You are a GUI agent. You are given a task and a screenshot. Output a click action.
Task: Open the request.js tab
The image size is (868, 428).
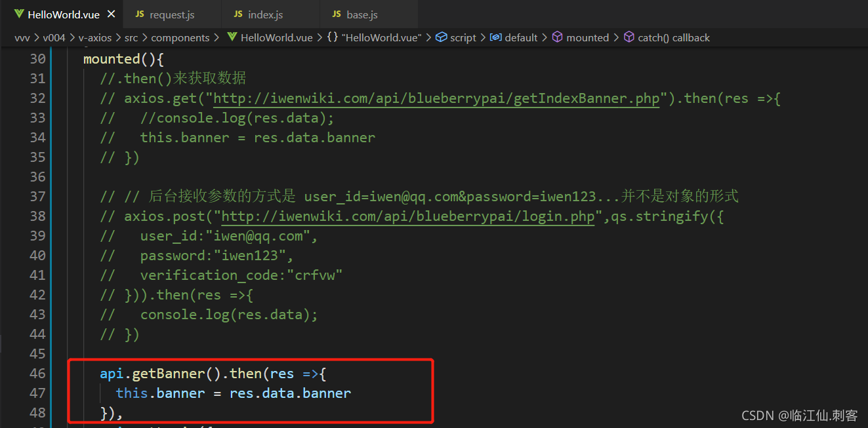pyautogui.click(x=172, y=14)
